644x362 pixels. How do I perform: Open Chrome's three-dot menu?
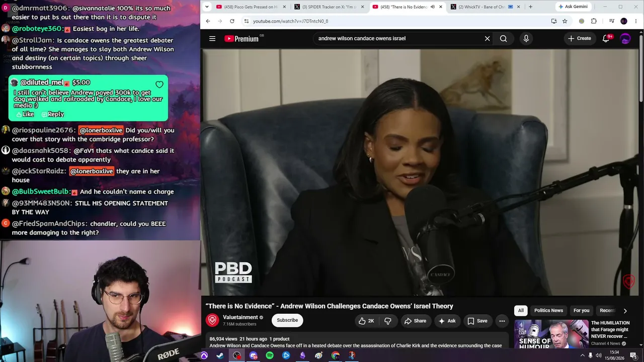click(636, 21)
